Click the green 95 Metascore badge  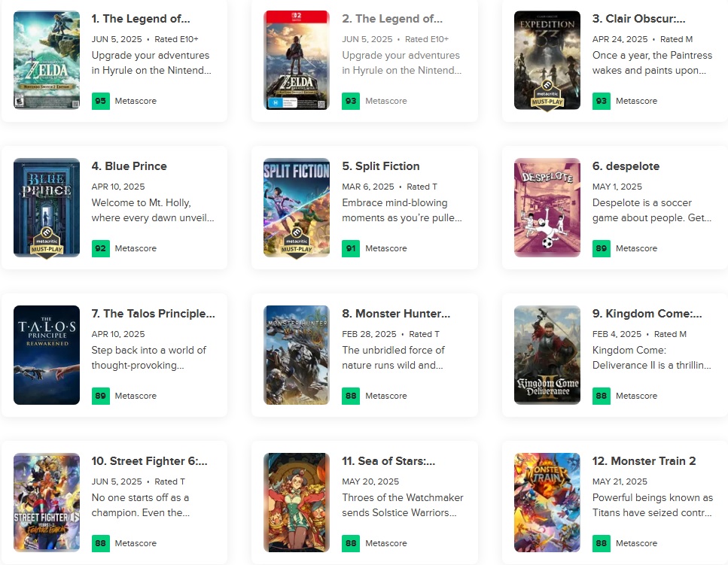point(100,101)
